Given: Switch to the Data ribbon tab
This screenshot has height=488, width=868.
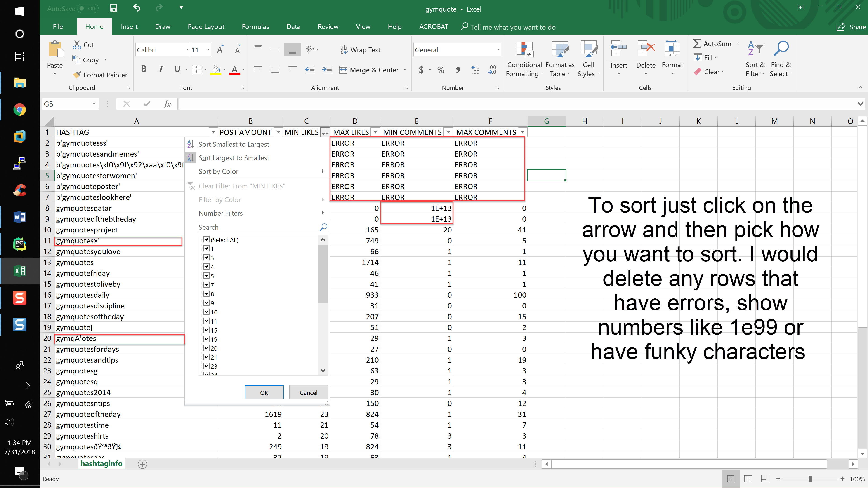Looking at the screenshot, I should tap(293, 27).
